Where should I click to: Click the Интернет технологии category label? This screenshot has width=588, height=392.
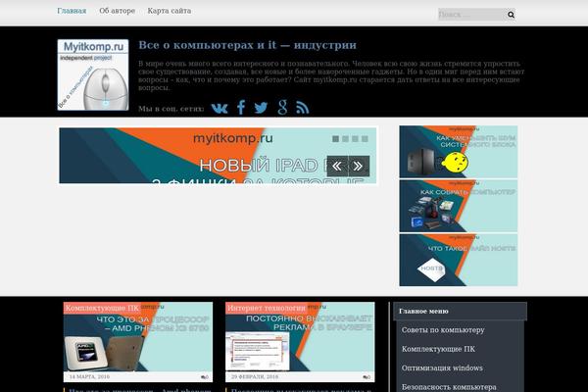[x=267, y=309]
